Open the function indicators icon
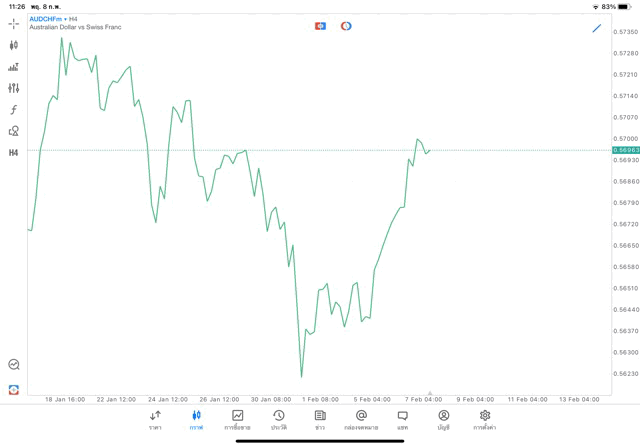Image resolution: width=640 pixels, height=447 pixels. tap(13, 110)
